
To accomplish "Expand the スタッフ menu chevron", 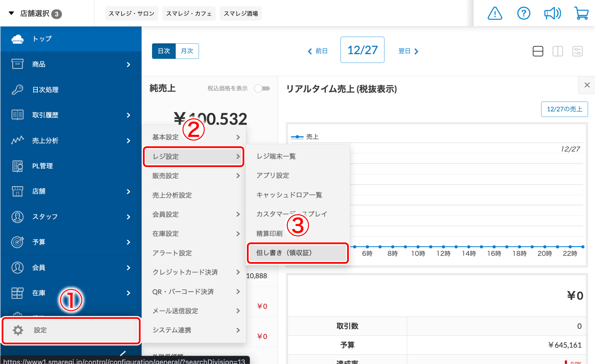I will point(129,217).
